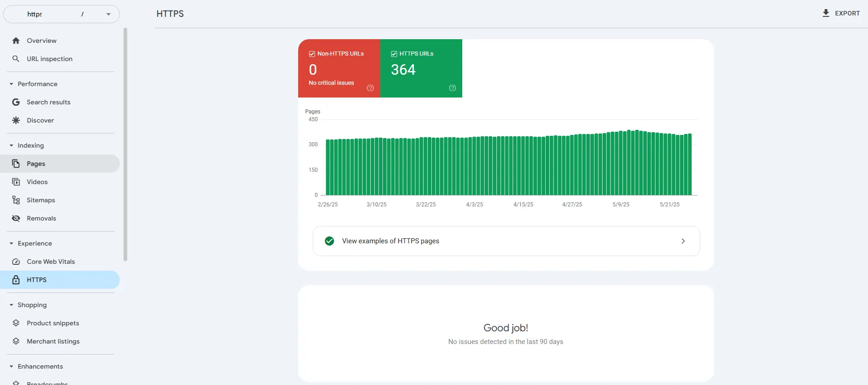Image resolution: width=868 pixels, height=385 pixels.
Task: Open Discover performance report
Action: [x=60, y=120]
